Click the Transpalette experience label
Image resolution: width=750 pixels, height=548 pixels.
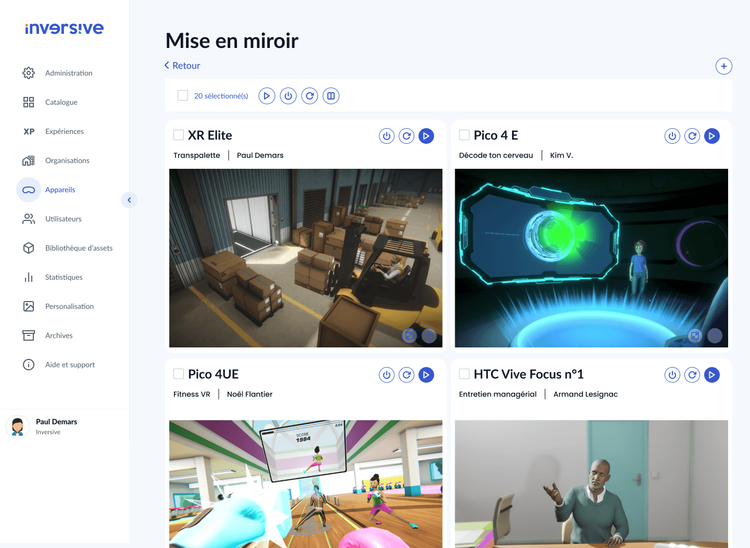click(197, 155)
